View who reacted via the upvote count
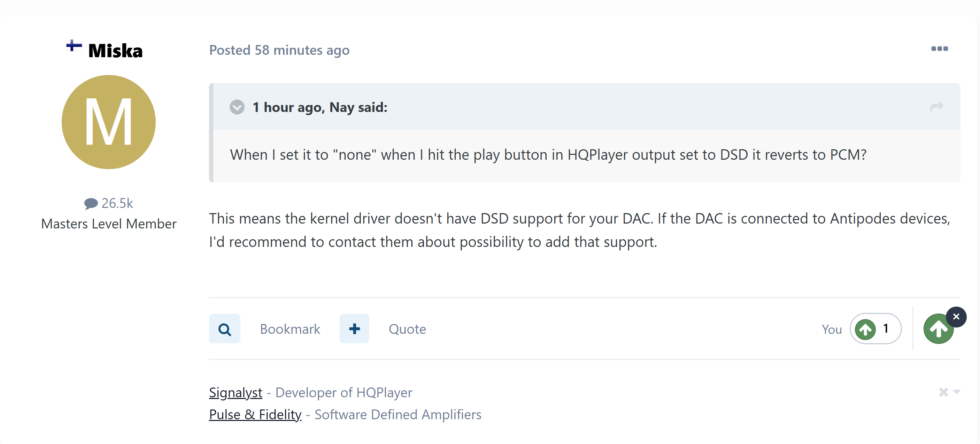 click(875, 329)
